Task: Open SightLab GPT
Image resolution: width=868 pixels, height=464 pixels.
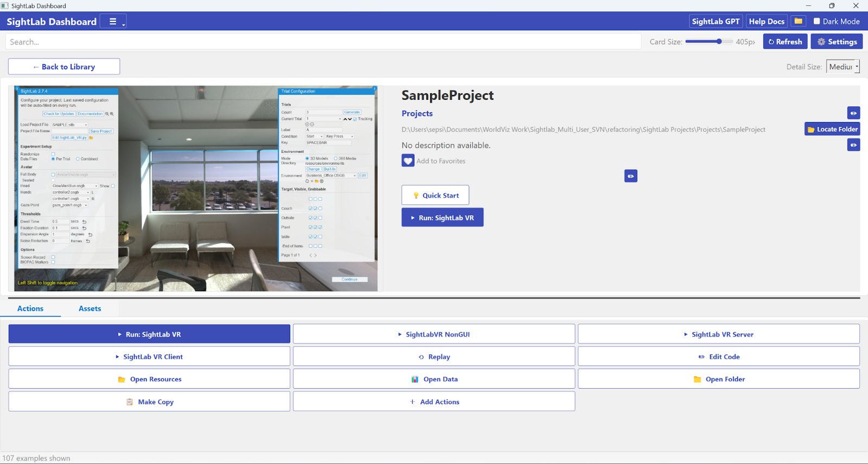Action: (716, 21)
